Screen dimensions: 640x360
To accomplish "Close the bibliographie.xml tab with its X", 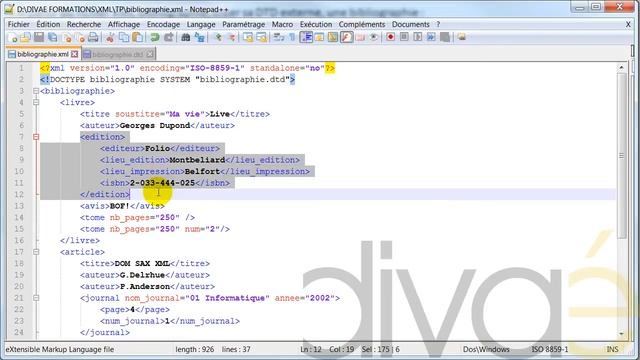I will coord(74,54).
